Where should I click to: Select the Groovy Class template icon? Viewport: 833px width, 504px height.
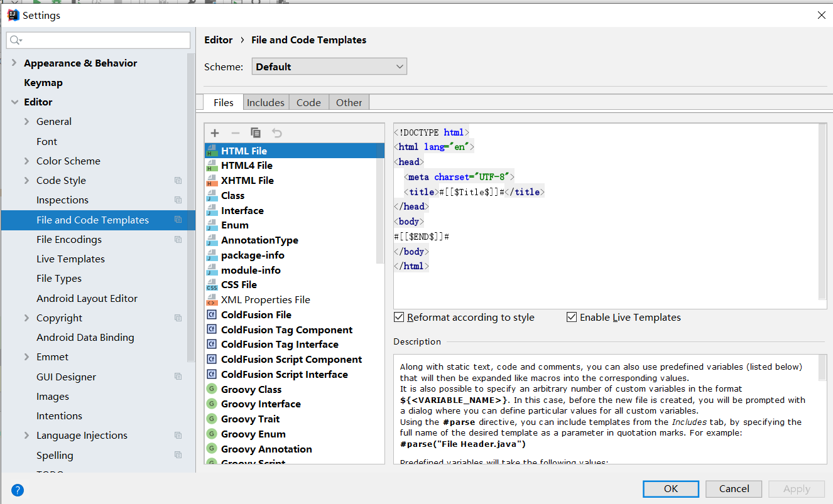point(212,390)
